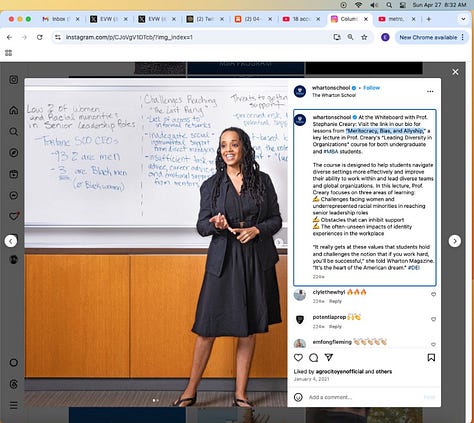This screenshot has height=423, width=474.
Task: Open Reels from the sidebar
Action: point(14,174)
